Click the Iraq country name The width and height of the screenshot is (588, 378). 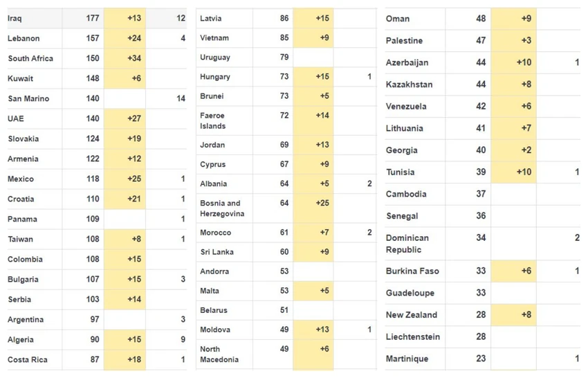(x=15, y=19)
